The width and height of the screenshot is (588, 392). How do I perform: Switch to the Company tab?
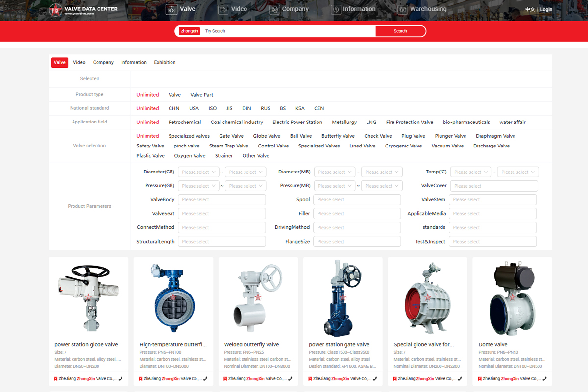pyautogui.click(x=103, y=62)
